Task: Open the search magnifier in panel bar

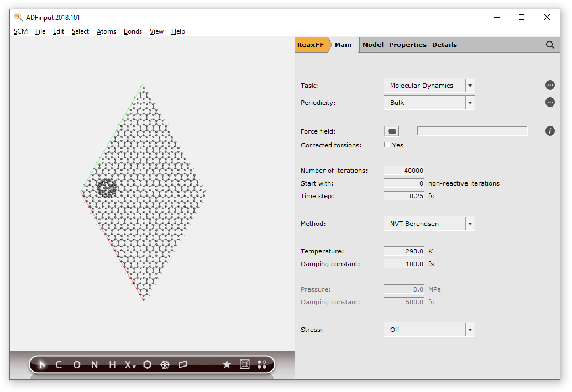Action: click(550, 45)
